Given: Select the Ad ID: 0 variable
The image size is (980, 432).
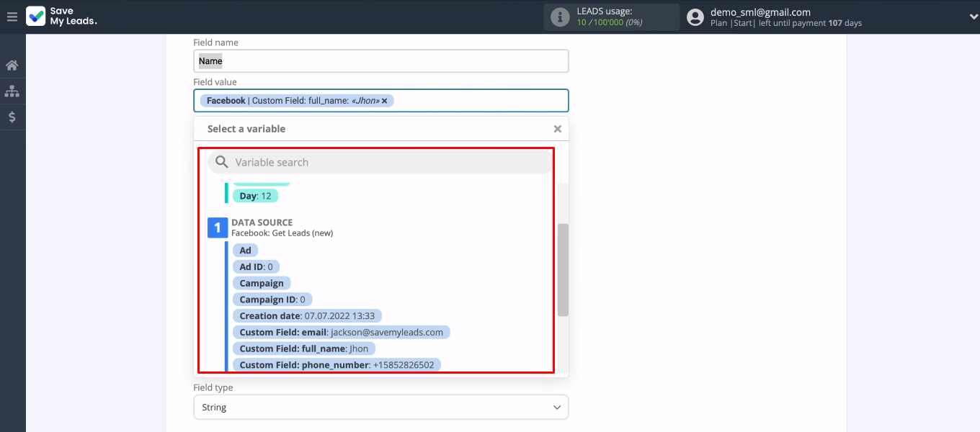Looking at the screenshot, I should click(256, 267).
